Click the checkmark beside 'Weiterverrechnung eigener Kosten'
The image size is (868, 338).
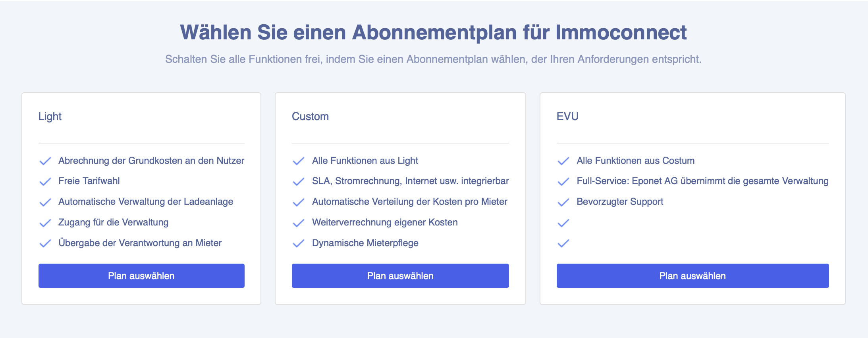tap(298, 223)
